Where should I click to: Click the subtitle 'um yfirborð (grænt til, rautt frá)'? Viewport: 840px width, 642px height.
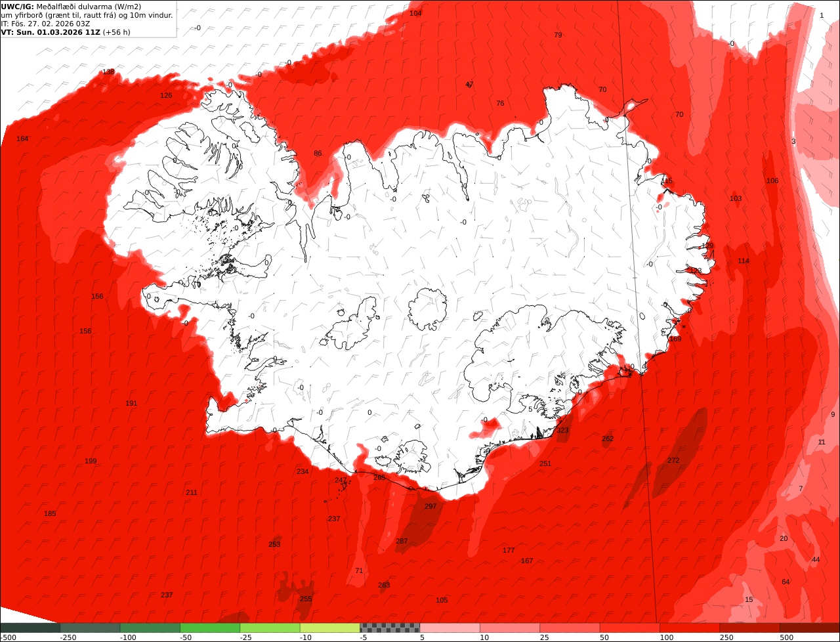point(58,15)
